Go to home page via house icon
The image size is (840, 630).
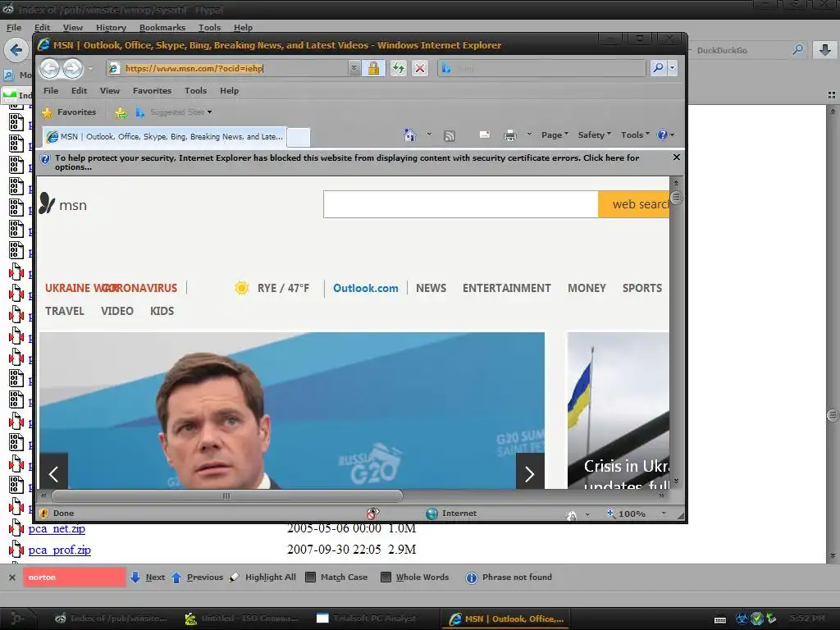[x=410, y=135]
